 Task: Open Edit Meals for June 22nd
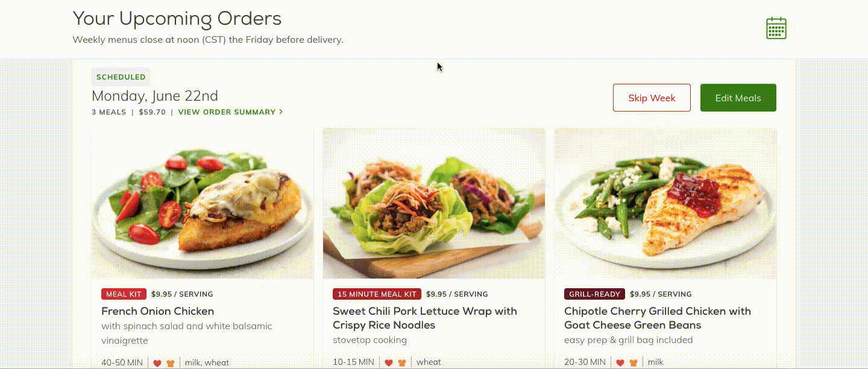738,98
